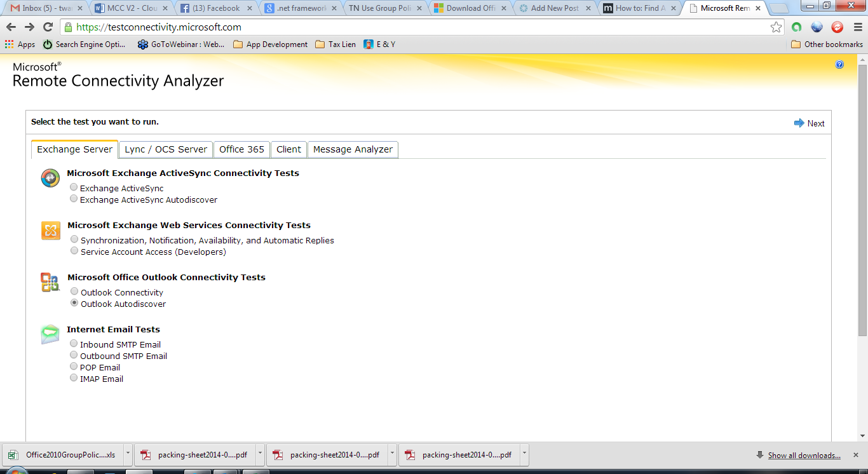The height and width of the screenshot is (474, 868).
Task: Click the Next link with blue arrow
Action: [810, 123]
